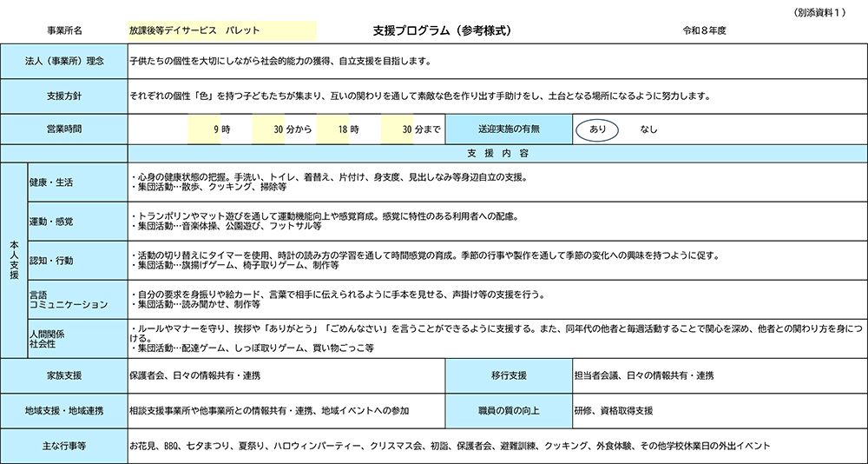The image size is (868, 464).
Task: Select the 支援方針 label cell
Action: coord(64,96)
